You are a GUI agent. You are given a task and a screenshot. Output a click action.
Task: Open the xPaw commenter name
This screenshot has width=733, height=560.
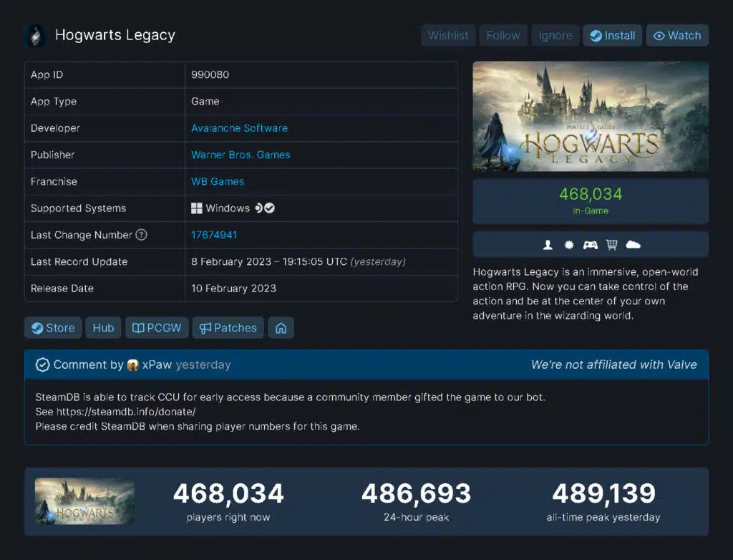point(157,365)
